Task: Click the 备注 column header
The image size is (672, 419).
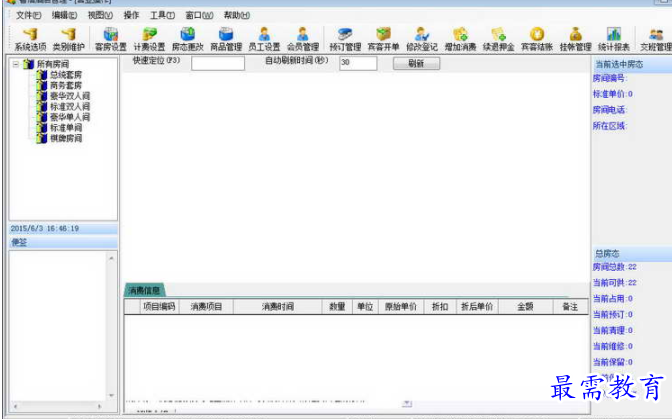Action: pyautogui.click(x=570, y=307)
